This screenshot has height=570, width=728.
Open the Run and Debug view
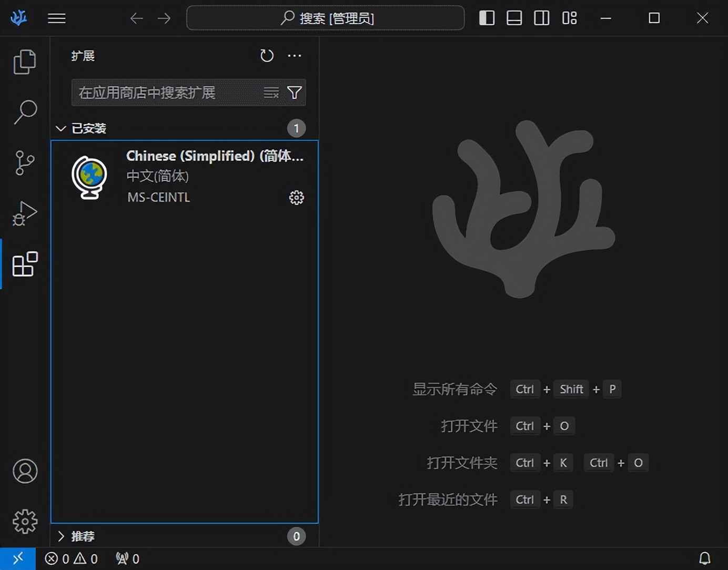[25, 213]
